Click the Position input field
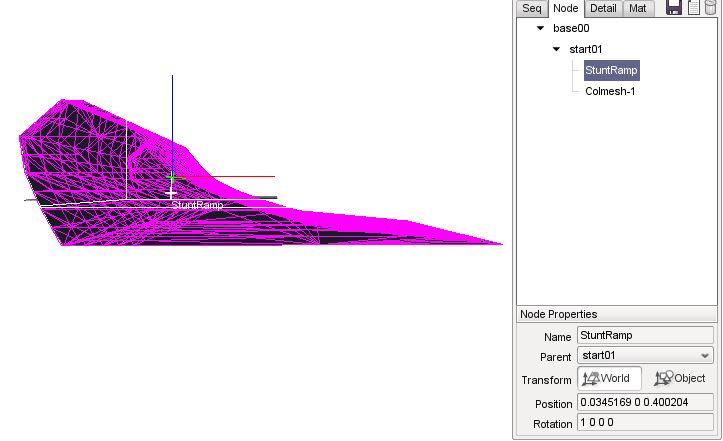This screenshot has height=441, width=723. (x=645, y=402)
